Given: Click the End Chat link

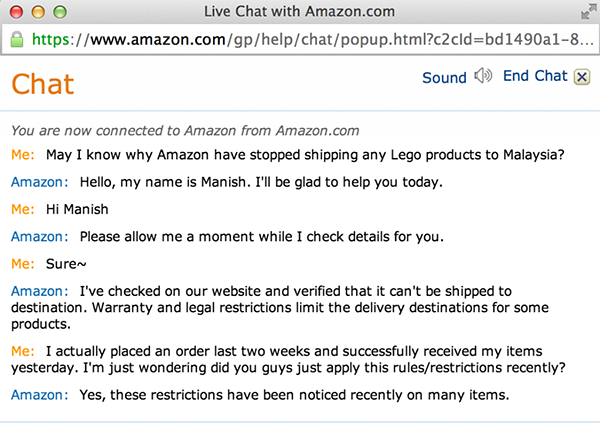Looking at the screenshot, I should pos(535,76).
